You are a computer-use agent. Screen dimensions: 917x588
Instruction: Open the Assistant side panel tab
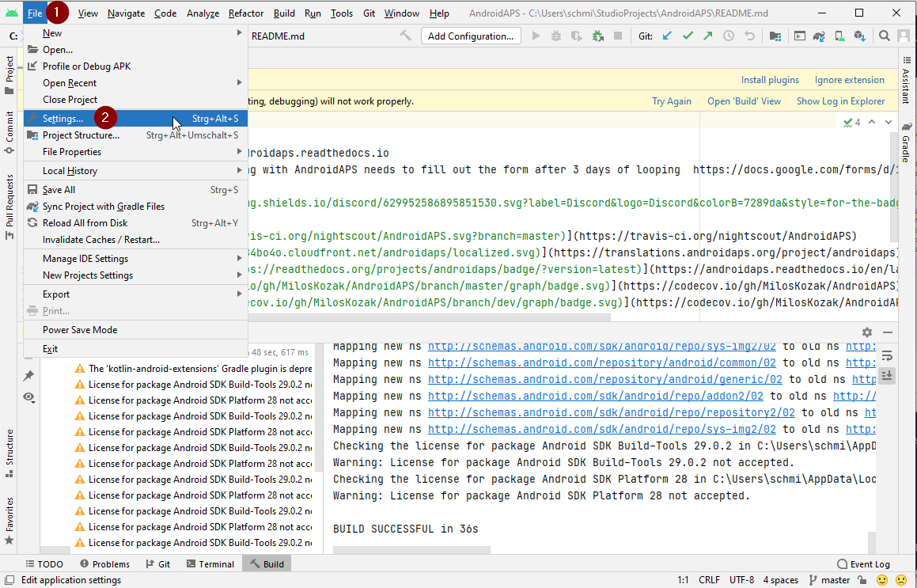tap(906, 80)
